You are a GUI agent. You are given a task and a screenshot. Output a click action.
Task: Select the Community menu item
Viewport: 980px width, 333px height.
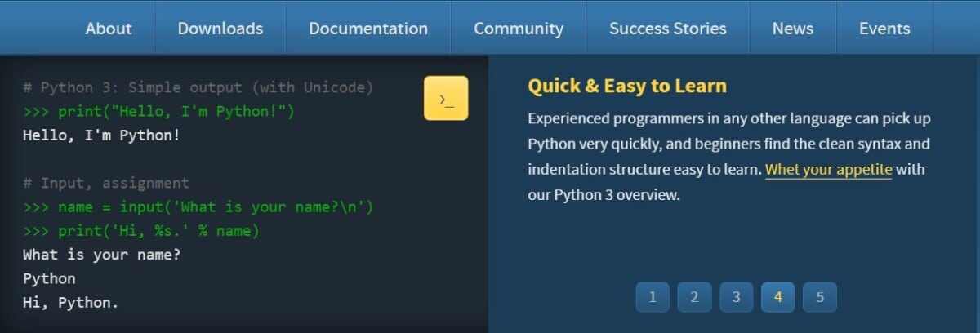[519, 29]
